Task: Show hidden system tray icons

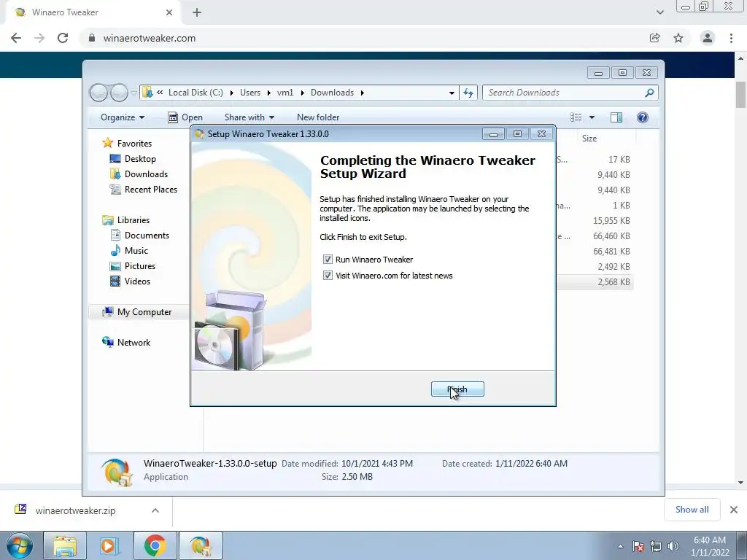Action: point(620,546)
